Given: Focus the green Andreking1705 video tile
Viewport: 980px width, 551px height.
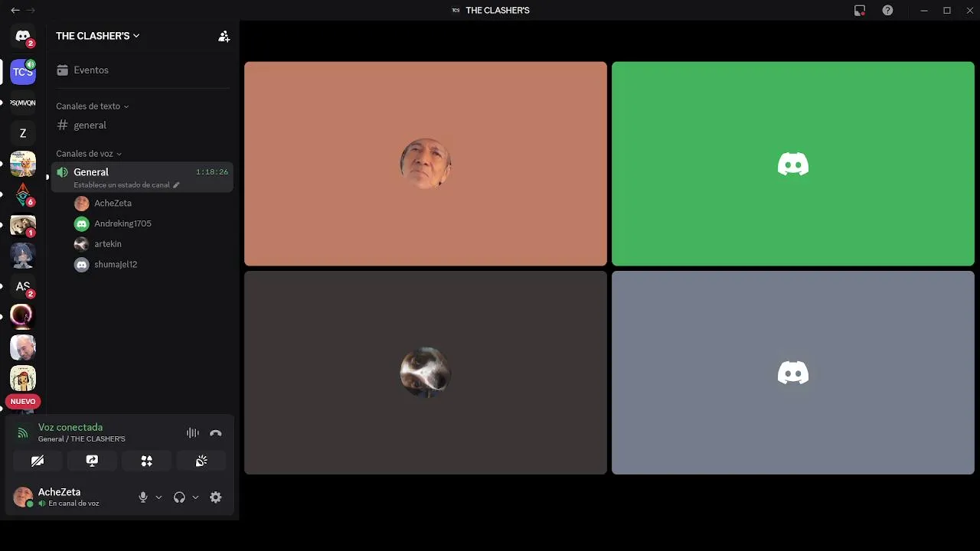Looking at the screenshot, I should tap(793, 164).
